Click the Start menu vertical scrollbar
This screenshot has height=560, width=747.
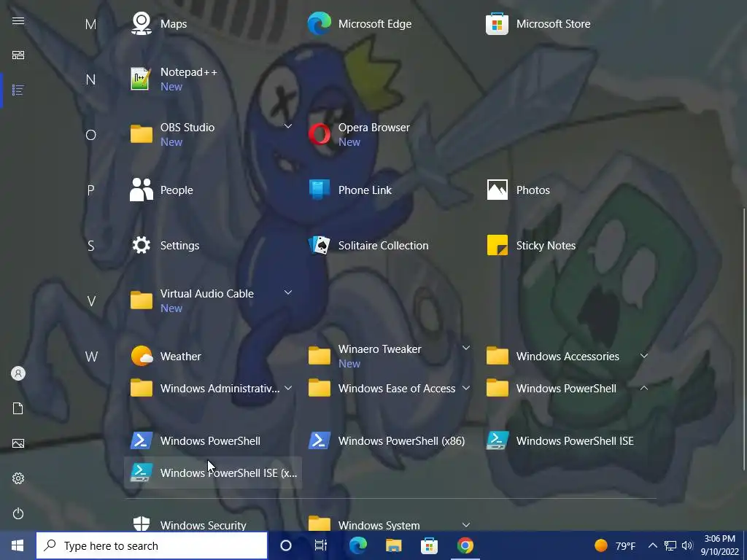click(x=743, y=340)
